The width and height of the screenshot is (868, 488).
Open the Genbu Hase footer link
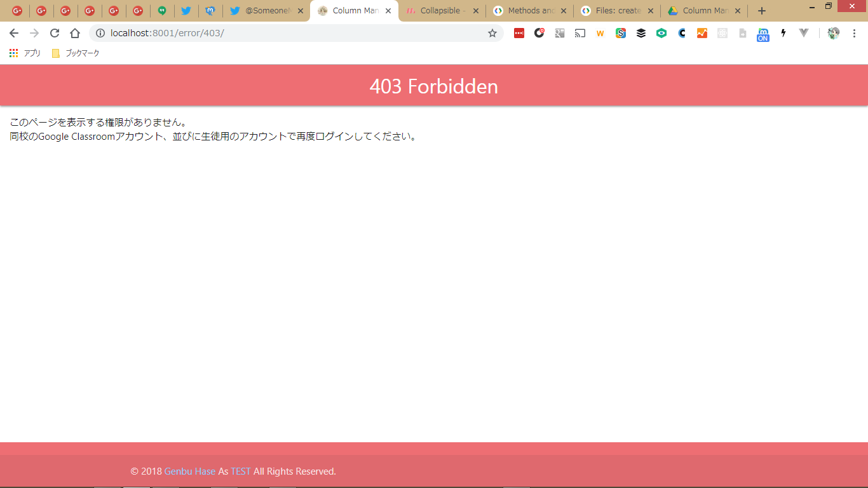pos(189,471)
